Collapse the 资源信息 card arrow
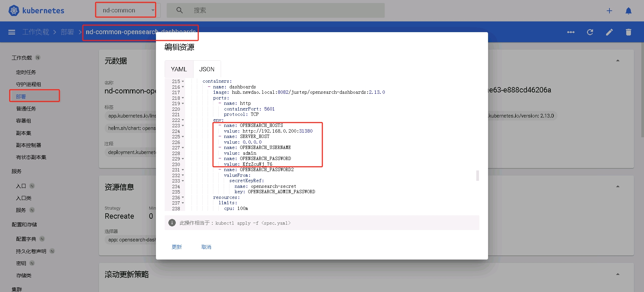 (618, 187)
